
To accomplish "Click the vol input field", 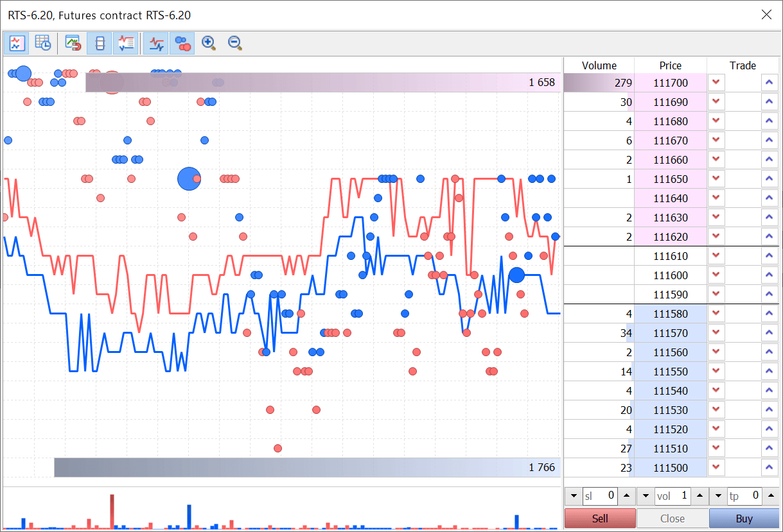I will [673, 496].
